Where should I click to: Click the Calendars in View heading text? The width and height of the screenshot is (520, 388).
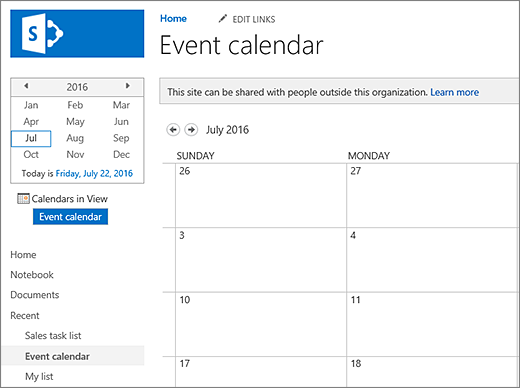tap(70, 199)
